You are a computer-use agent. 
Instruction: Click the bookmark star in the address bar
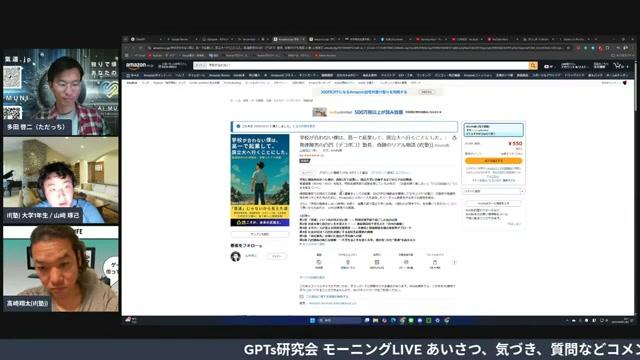click(568, 48)
